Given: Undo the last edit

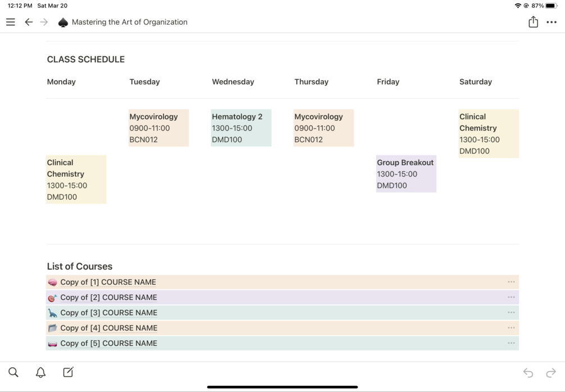Looking at the screenshot, I should click(528, 372).
